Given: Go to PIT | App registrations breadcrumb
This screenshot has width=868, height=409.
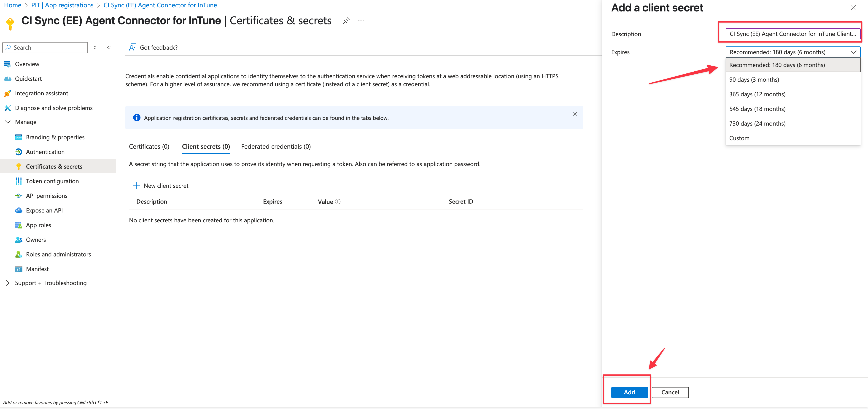Looking at the screenshot, I should pos(62,5).
